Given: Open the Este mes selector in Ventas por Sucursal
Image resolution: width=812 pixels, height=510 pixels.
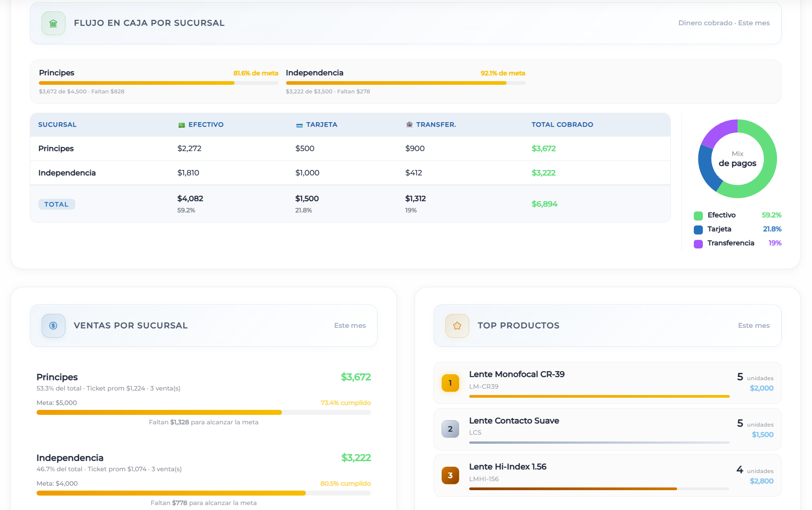Looking at the screenshot, I should click(350, 325).
